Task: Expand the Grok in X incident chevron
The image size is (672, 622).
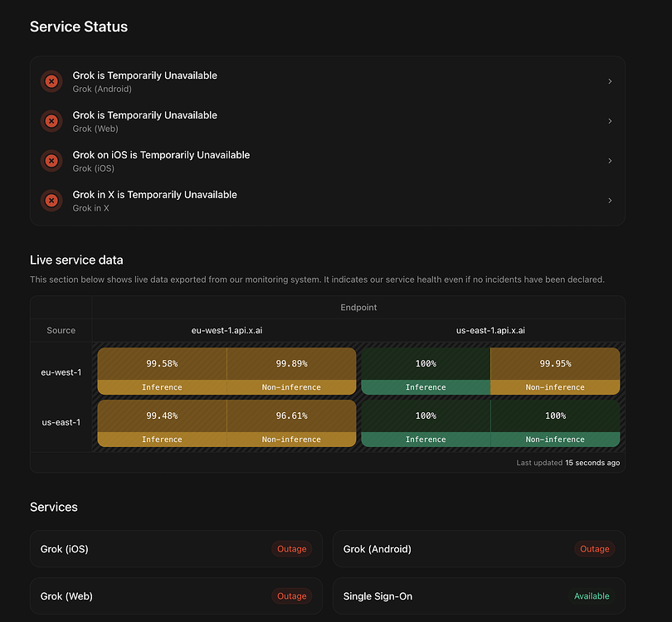Action: pos(610,201)
